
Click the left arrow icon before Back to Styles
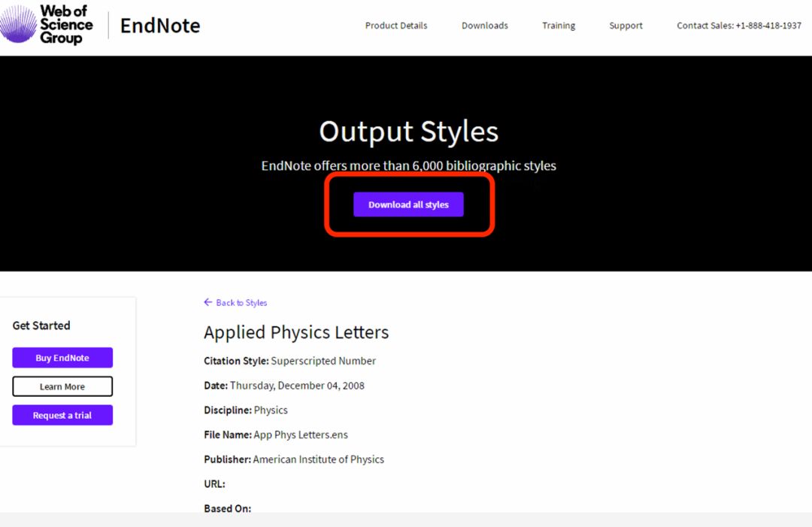pyautogui.click(x=208, y=302)
